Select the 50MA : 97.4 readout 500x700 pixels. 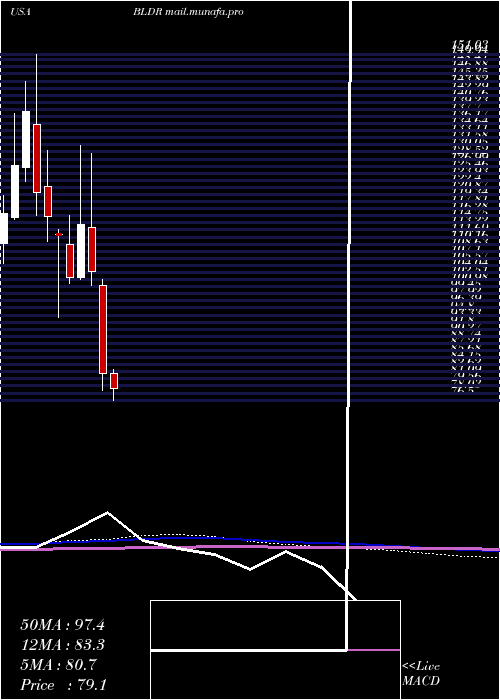[x=62, y=625]
